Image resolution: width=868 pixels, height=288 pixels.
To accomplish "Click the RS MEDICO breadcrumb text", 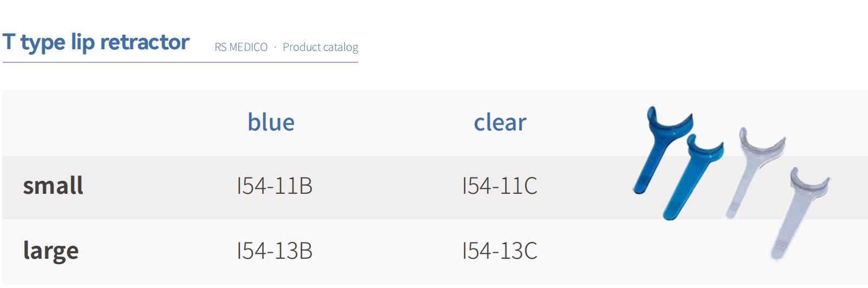I will click(x=241, y=47).
